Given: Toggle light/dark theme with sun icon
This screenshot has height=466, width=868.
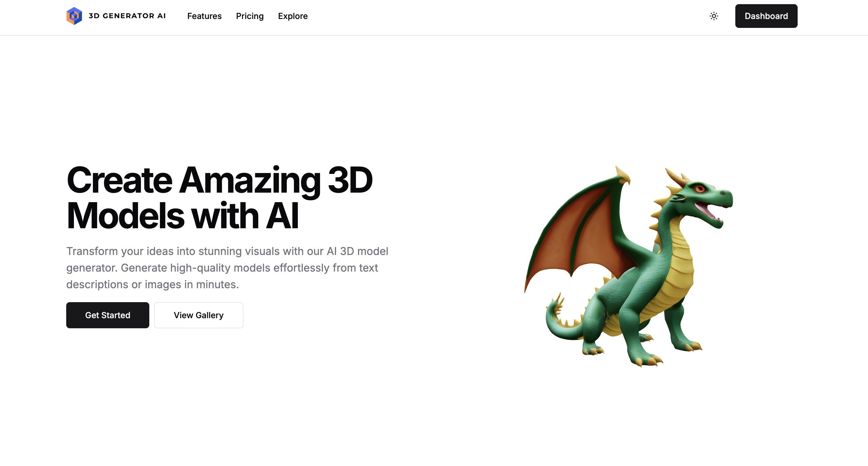Looking at the screenshot, I should pos(714,16).
